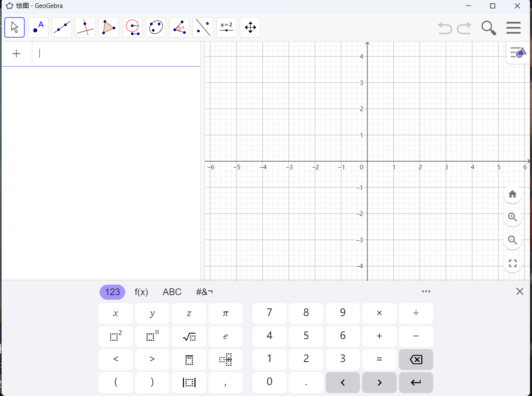Tap the Euler e key

pyautogui.click(x=226, y=337)
